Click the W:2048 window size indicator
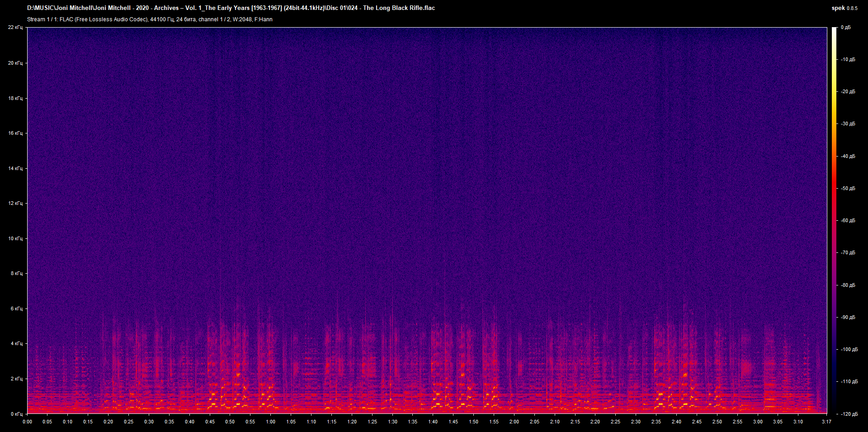 (244, 19)
